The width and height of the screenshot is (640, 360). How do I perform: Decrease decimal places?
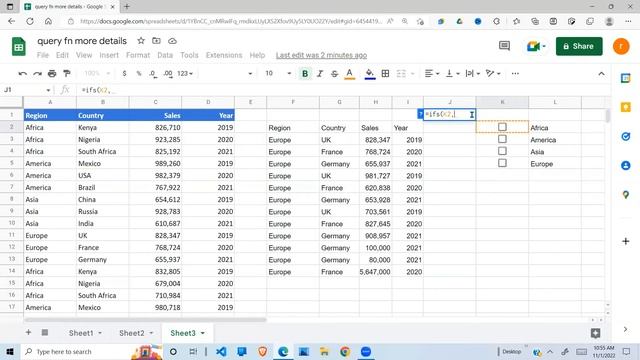[153, 73]
